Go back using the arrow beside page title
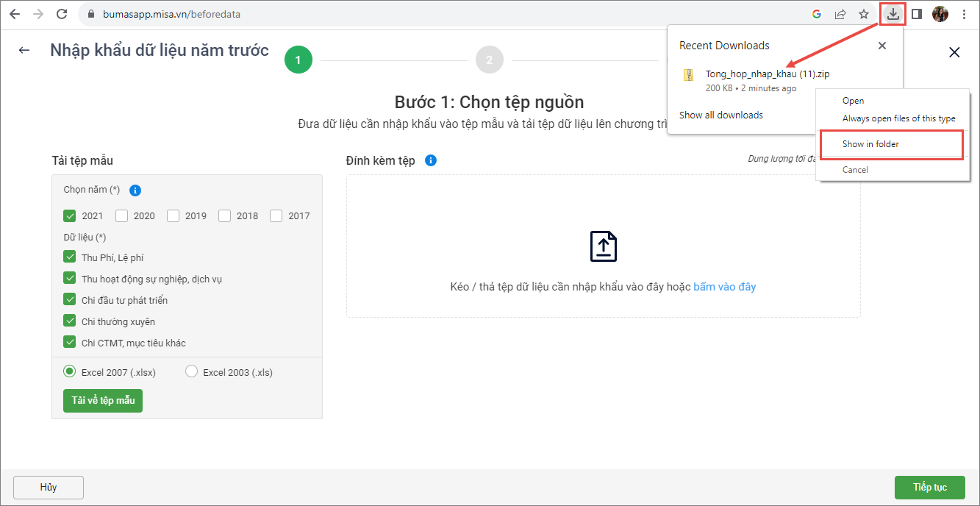980x506 pixels. [x=24, y=50]
